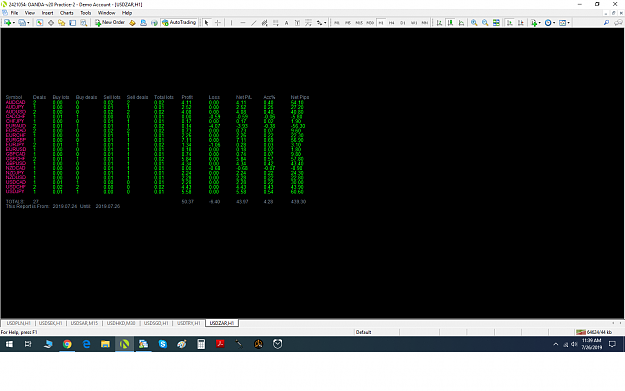
Task: Zoom out of the chart
Action: 485,23
